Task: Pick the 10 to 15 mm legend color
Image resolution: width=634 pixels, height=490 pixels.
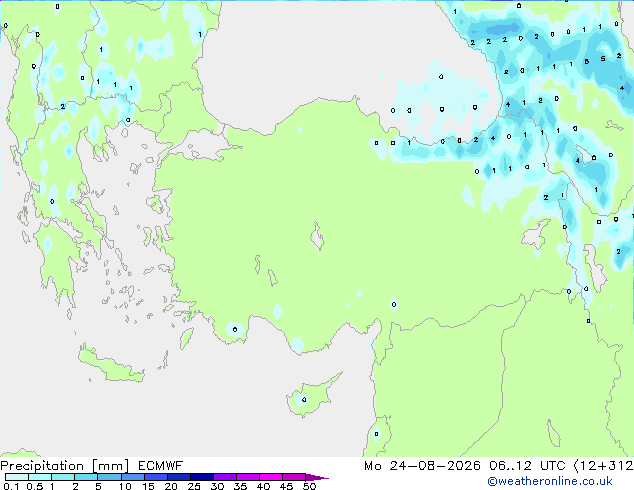Action: [x=133, y=477]
